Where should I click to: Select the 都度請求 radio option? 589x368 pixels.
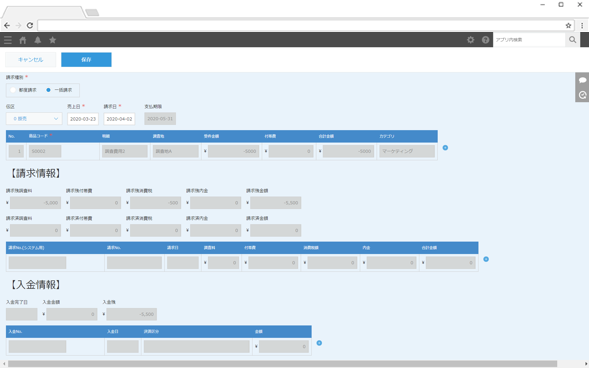(x=24, y=90)
